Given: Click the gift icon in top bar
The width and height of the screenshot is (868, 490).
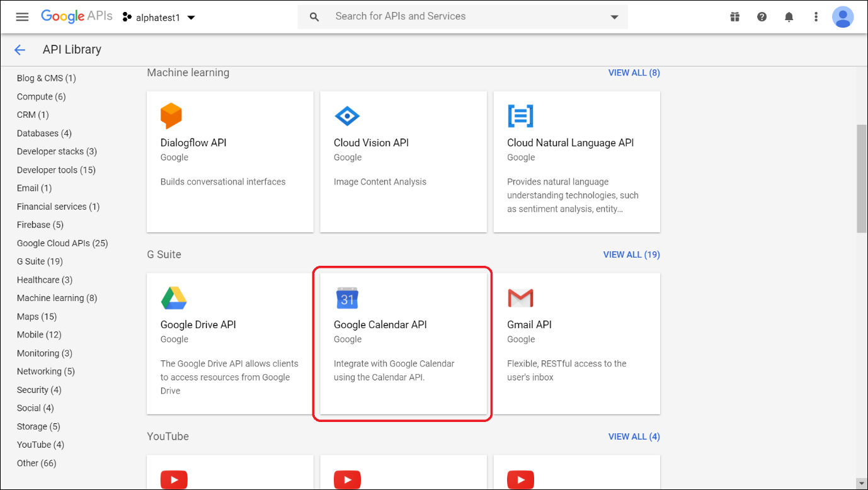Looking at the screenshot, I should pyautogui.click(x=734, y=17).
